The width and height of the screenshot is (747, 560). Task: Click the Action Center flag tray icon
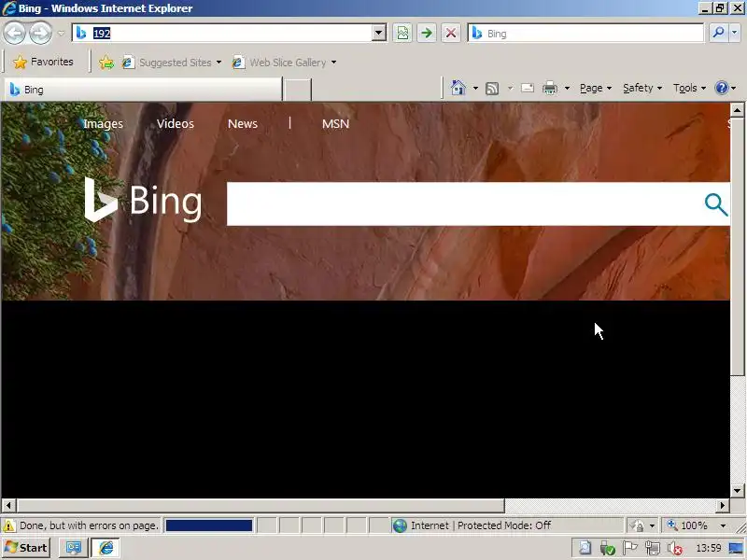click(629, 549)
